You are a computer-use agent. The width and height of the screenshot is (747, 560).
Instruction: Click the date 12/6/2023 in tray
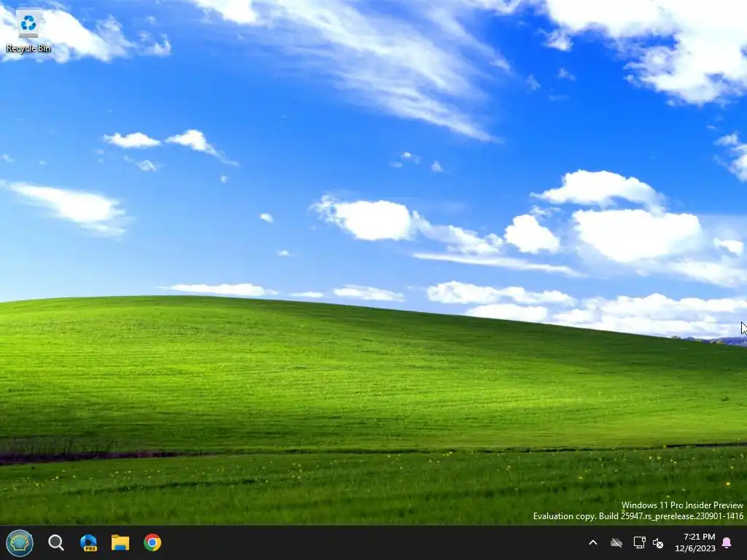(695, 548)
